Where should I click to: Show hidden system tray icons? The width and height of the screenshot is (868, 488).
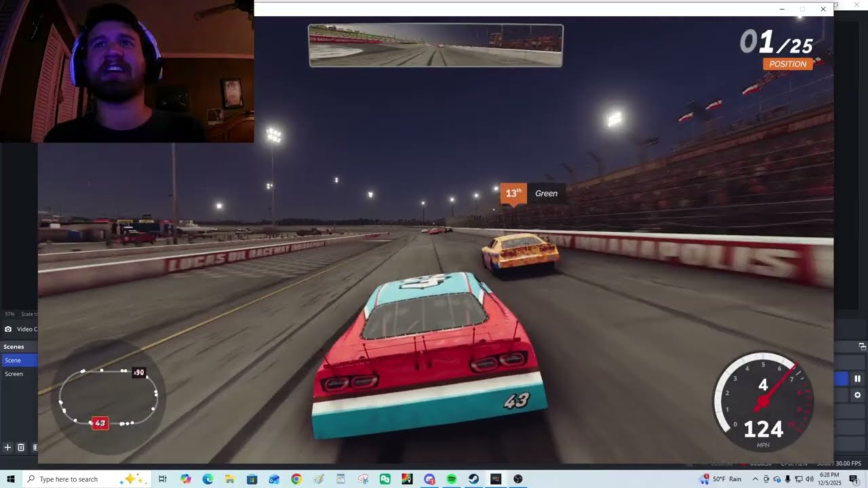click(755, 479)
